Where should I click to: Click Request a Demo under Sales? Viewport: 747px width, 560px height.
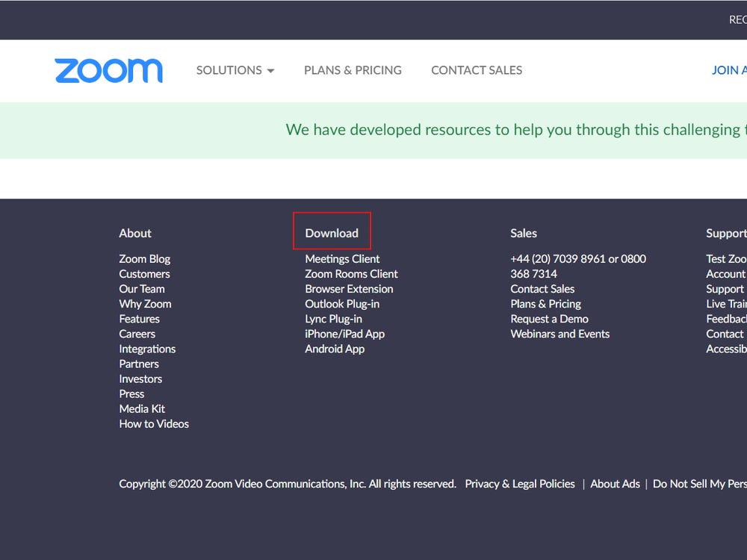(x=549, y=319)
